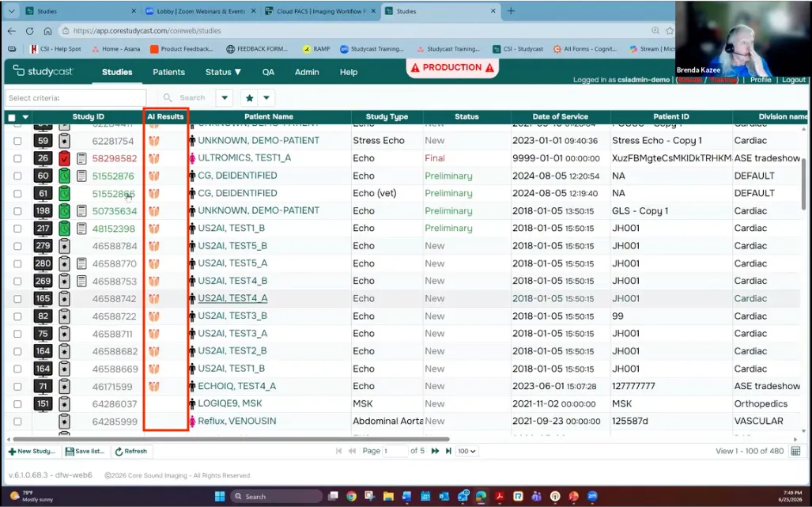The width and height of the screenshot is (812, 507).
Task: Open Zoom from the Windows taskbar
Action: coord(592,496)
